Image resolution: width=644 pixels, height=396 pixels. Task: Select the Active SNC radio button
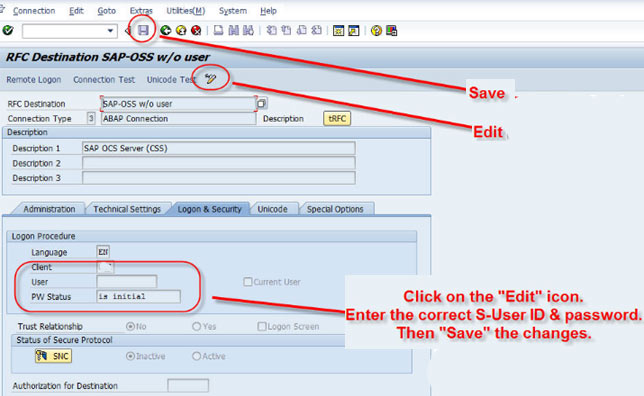tap(197, 356)
